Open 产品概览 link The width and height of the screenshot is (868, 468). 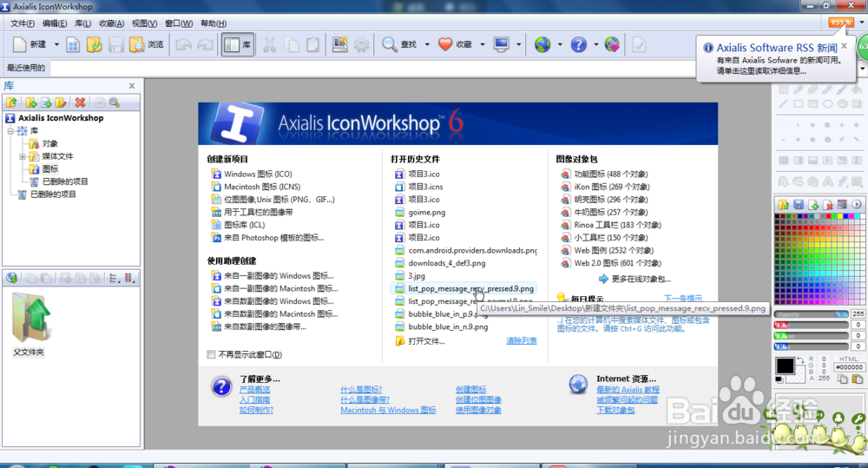point(254,390)
